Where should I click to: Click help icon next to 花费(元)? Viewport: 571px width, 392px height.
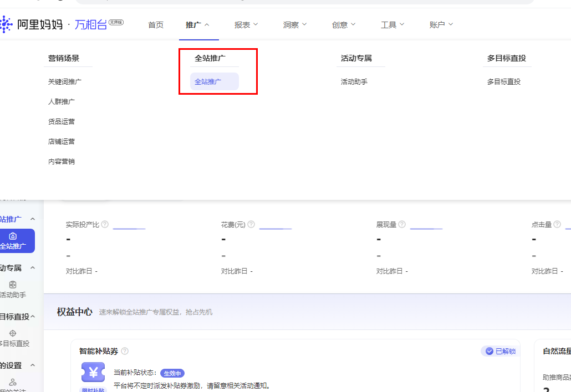coord(251,224)
